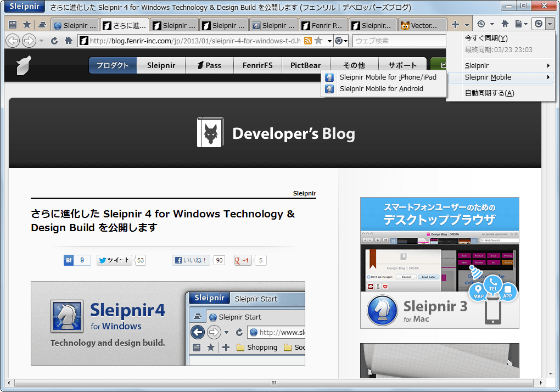Click the Developer's Blog wolf logo
This screenshot has width=560, height=392.
pos(210,132)
